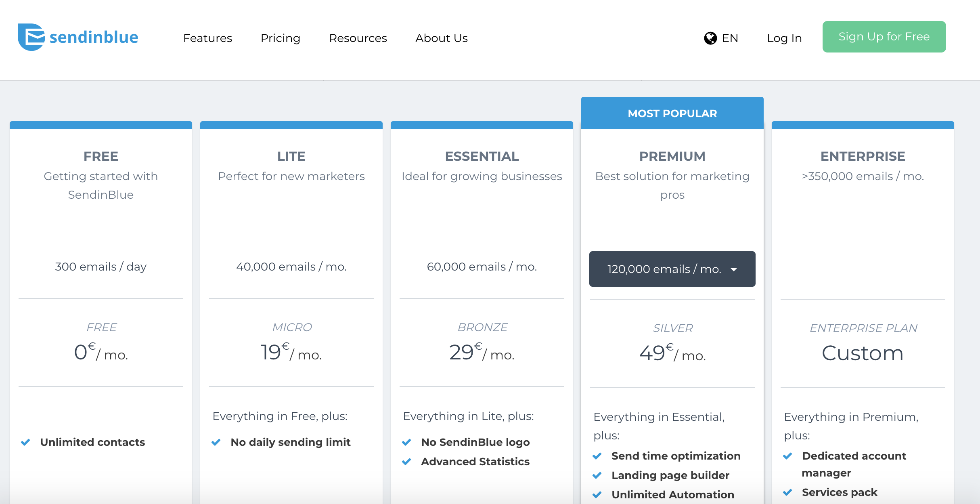This screenshot has width=980, height=504.
Task: Click the sendinblue wordmark
Action: (94, 37)
